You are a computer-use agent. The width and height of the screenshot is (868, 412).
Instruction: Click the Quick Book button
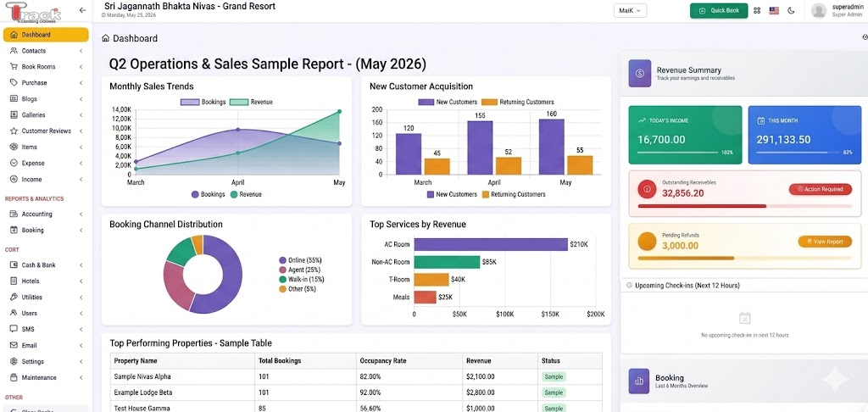719,10
